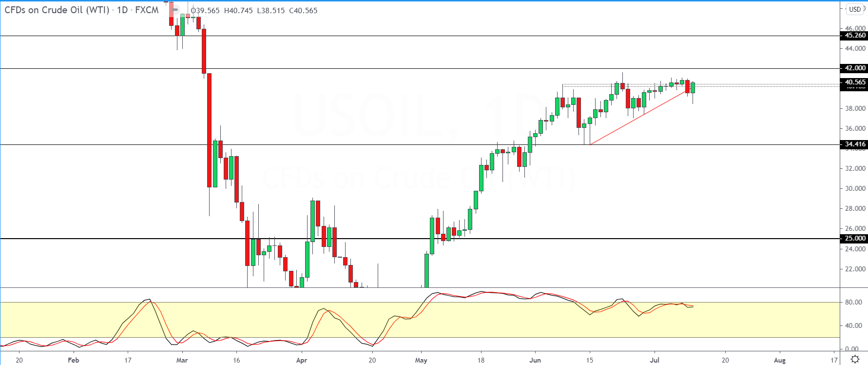The image size is (868, 365).
Task: Collapse the legend with the minus toggle
Action: 174,10
